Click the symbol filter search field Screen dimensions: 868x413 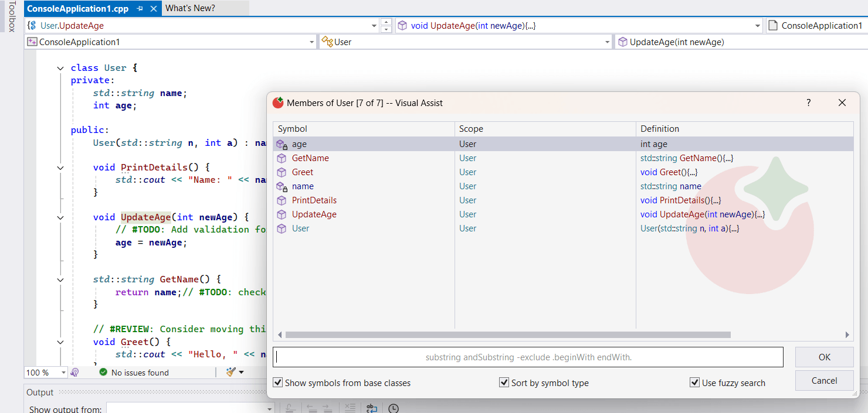point(528,357)
